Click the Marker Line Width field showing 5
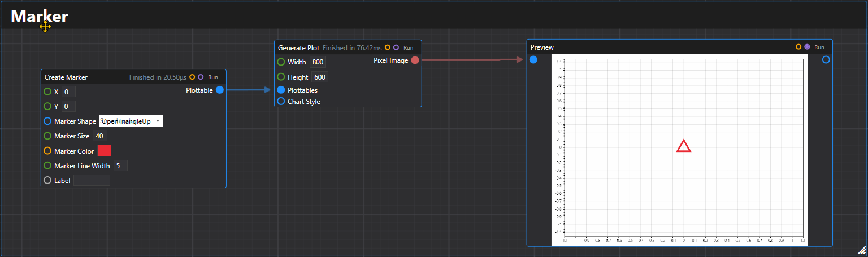This screenshot has height=257, width=868. click(x=121, y=165)
